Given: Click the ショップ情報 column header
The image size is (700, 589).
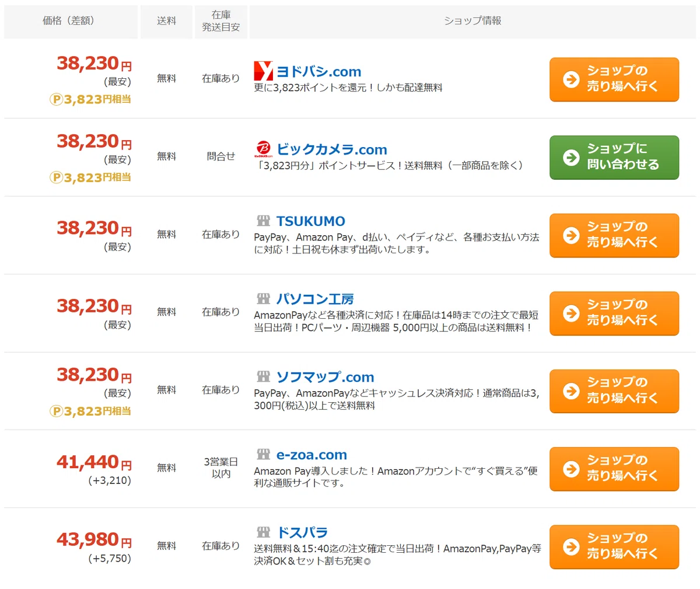Looking at the screenshot, I should click(x=473, y=22).
